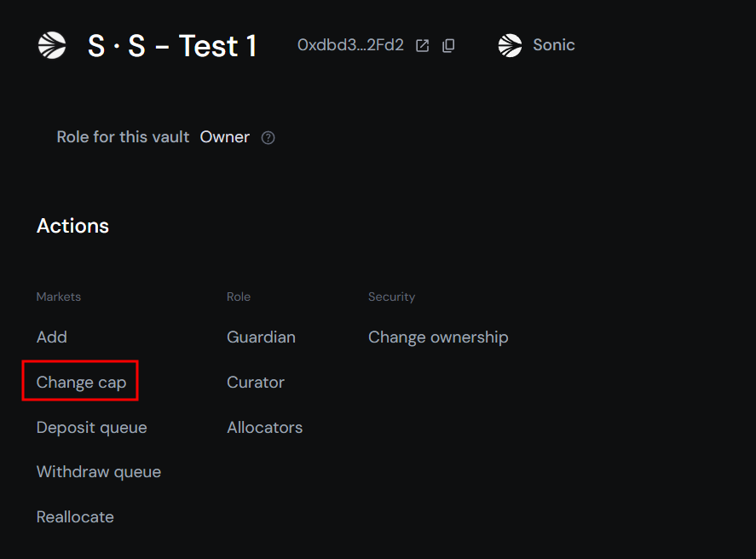Click the S · S – Test 1 vault title
Screen dimensions: 756x559
click(x=172, y=45)
